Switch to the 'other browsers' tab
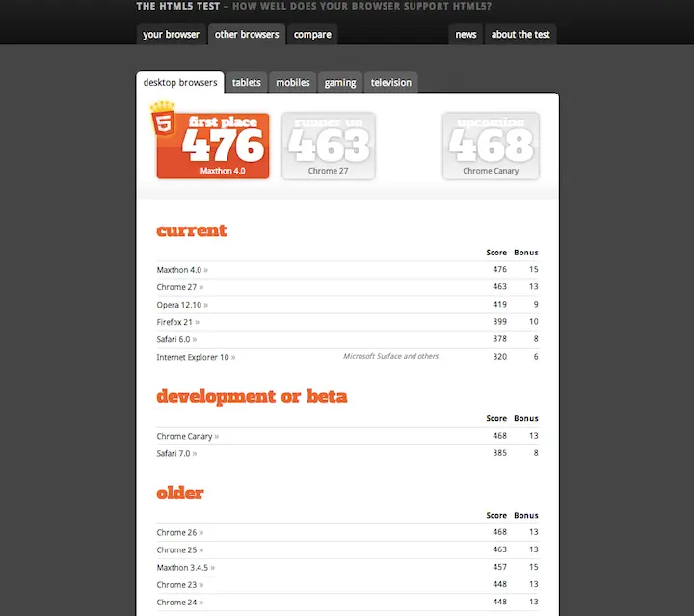This screenshot has height=616, width=694. point(247,34)
